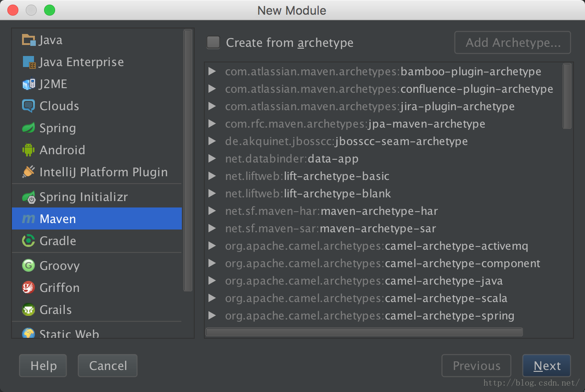This screenshot has height=392, width=585.
Task: Enable Create from archetype checkbox
Action: [x=213, y=42]
